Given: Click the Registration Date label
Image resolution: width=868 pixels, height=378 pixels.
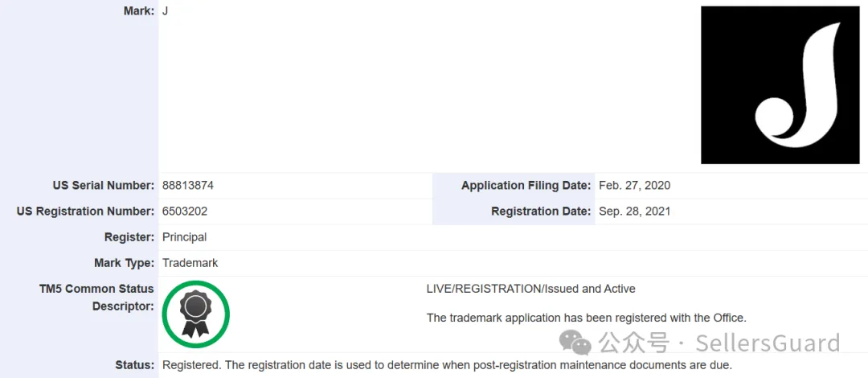Looking at the screenshot, I should (x=541, y=212).
